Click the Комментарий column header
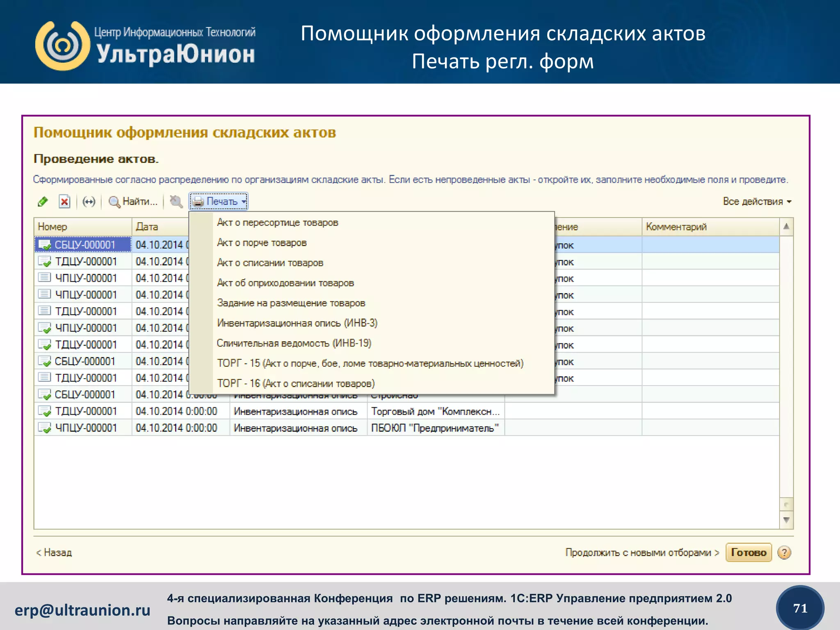This screenshot has width=840, height=630. click(x=710, y=227)
